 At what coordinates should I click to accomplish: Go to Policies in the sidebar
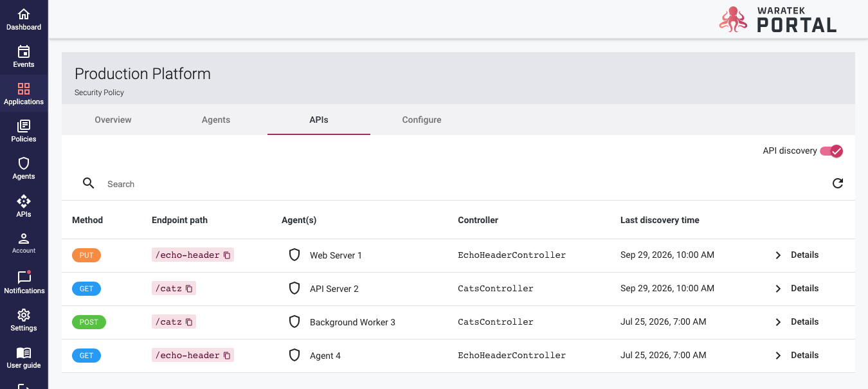tap(24, 131)
